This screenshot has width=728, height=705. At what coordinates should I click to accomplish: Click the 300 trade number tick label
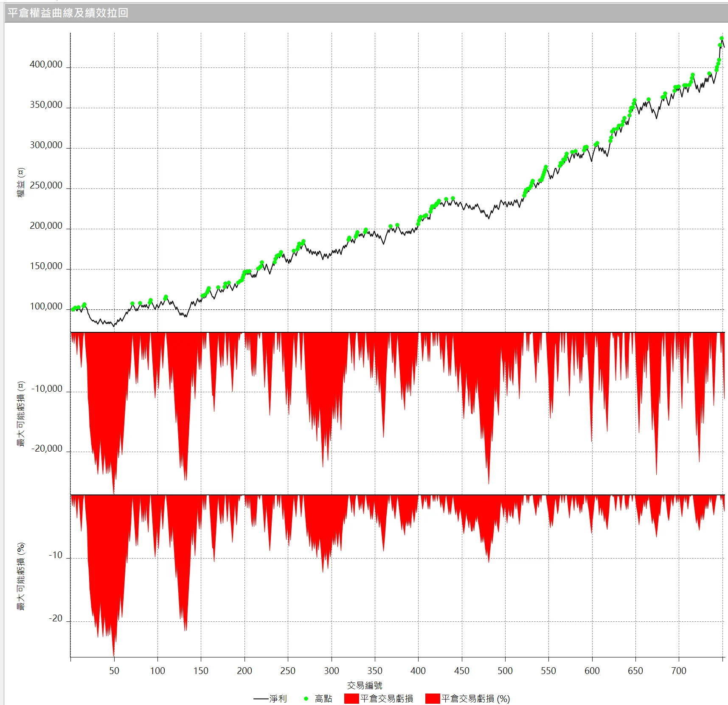[332, 671]
